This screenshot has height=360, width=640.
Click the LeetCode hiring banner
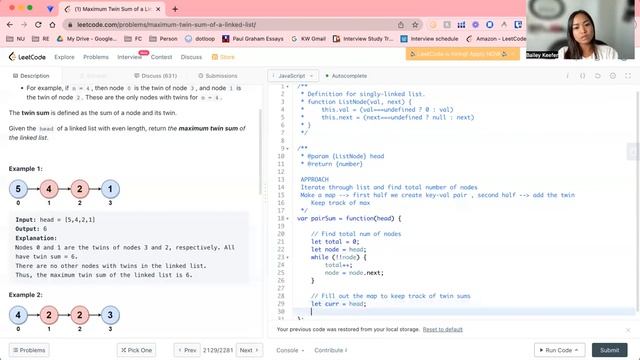coord(462,54)
